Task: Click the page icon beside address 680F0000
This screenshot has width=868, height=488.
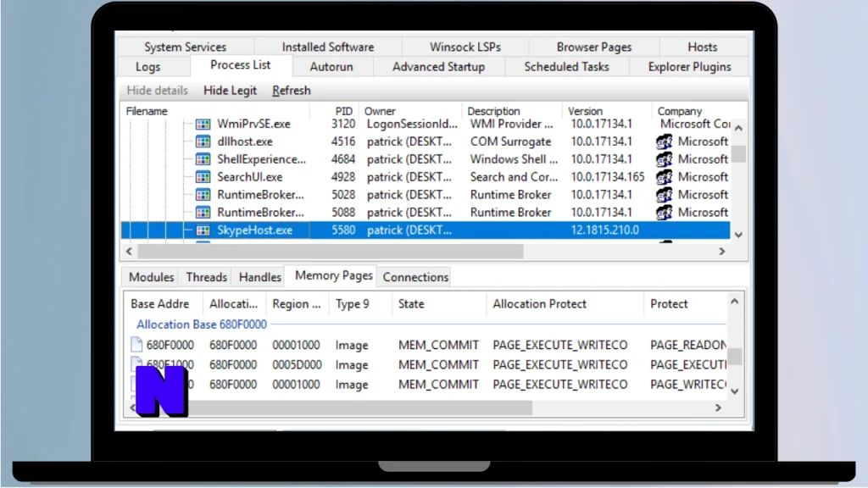Action: pyautogui.click(x=136, y=345)
